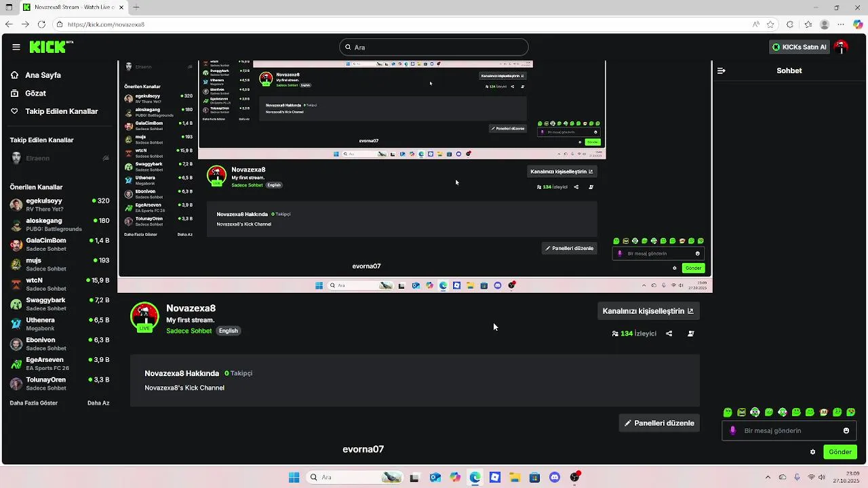Select the Novazexa8 Stream browser tab
The height and width of the screenshot is (488, 868).
pos(75,7)
